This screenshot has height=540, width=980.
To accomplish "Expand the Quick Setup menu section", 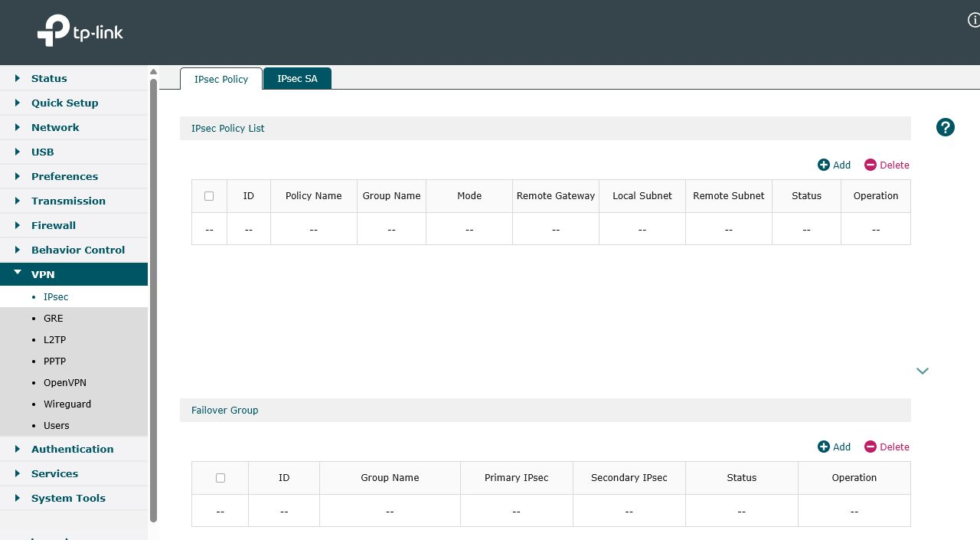I will (x=73, y=103).
